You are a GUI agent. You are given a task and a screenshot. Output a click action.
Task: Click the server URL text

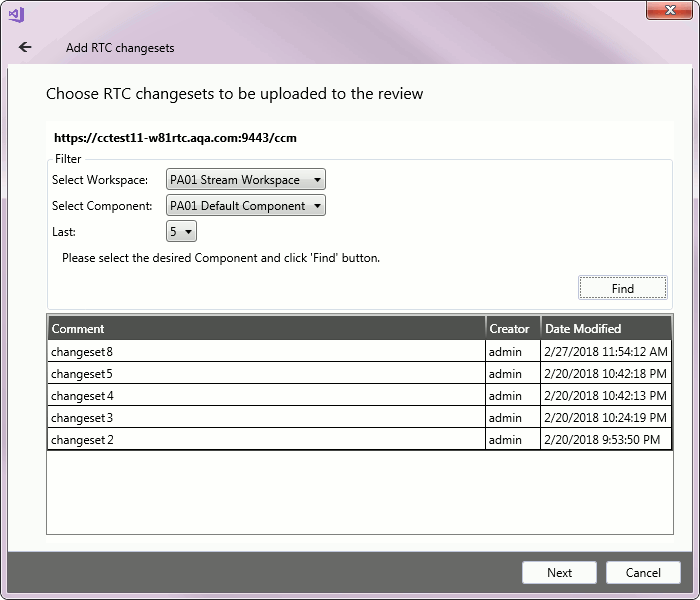click(175, 138)
